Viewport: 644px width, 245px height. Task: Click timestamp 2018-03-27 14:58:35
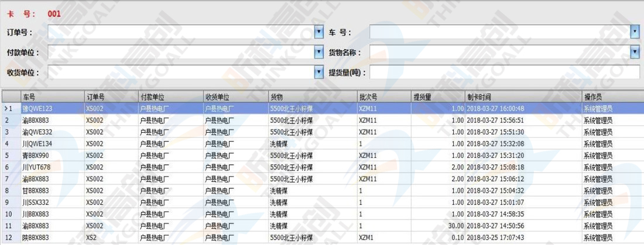[x=495, y=214]
